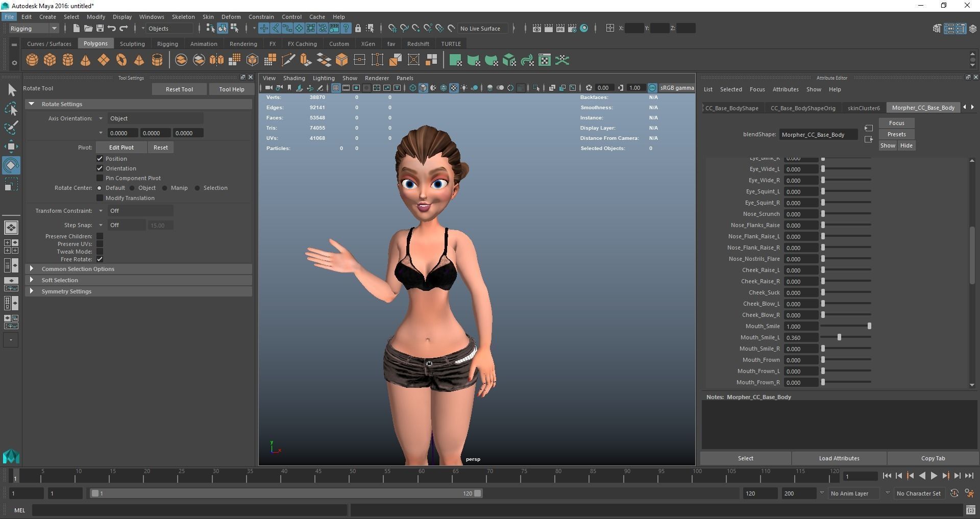Toggle the viewport grid icon
This screenshot has width=980, height=519.
pyautogui.click(x=335, y=88)
